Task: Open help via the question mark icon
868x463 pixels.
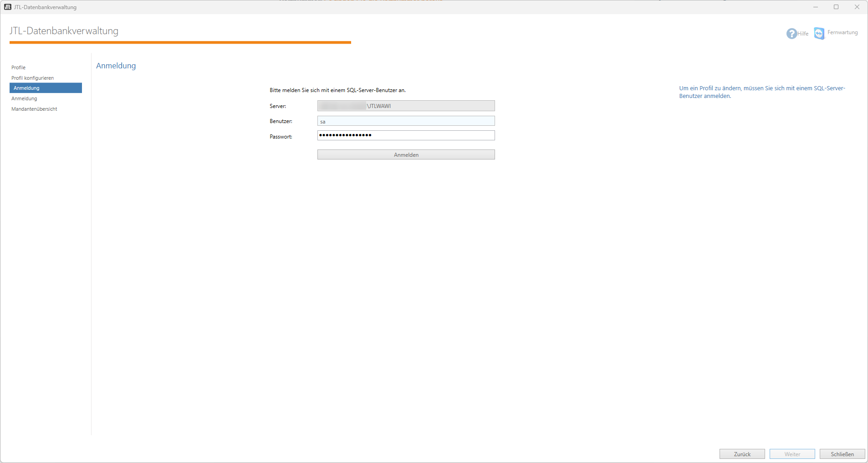Action: 791,33
